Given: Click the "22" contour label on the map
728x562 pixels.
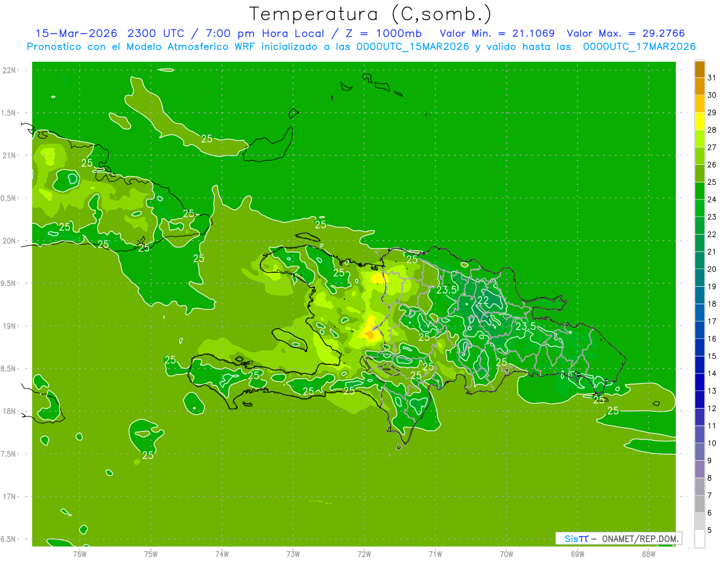Looking at the screenshot, I should (484, 300).
